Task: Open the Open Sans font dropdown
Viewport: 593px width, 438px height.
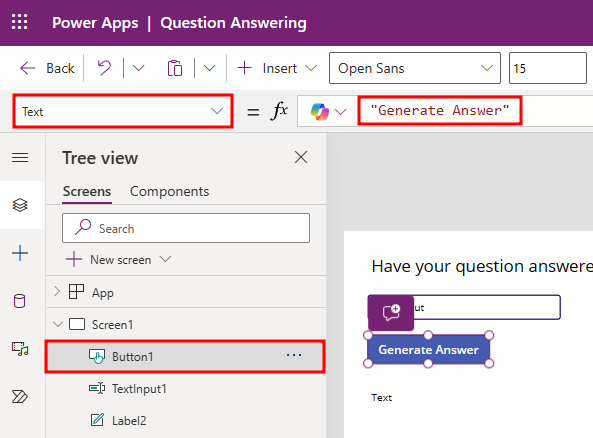Action: click(415, 68)
